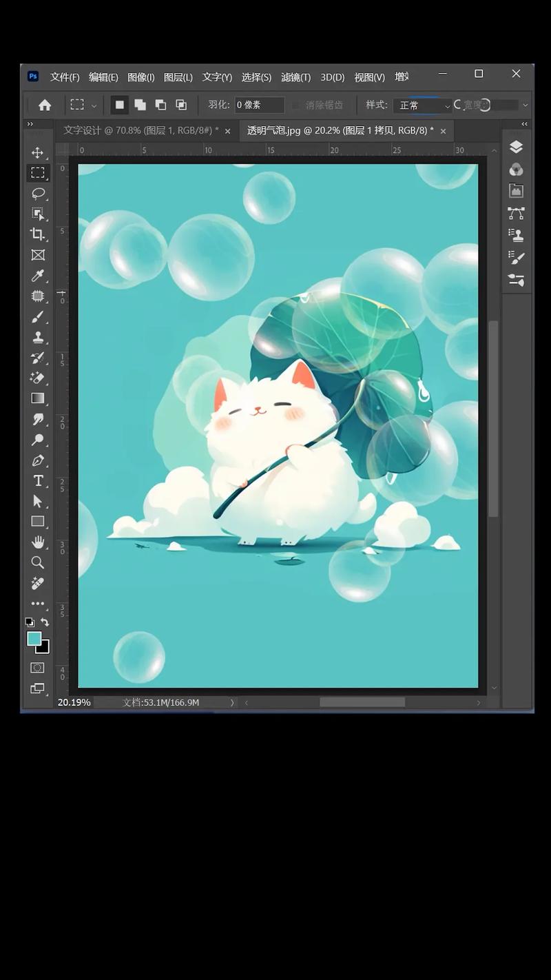Pick the Eyedropper tool
Viewport: 551px width, 980px height.
pyautogui.click(x=38, y=276)
